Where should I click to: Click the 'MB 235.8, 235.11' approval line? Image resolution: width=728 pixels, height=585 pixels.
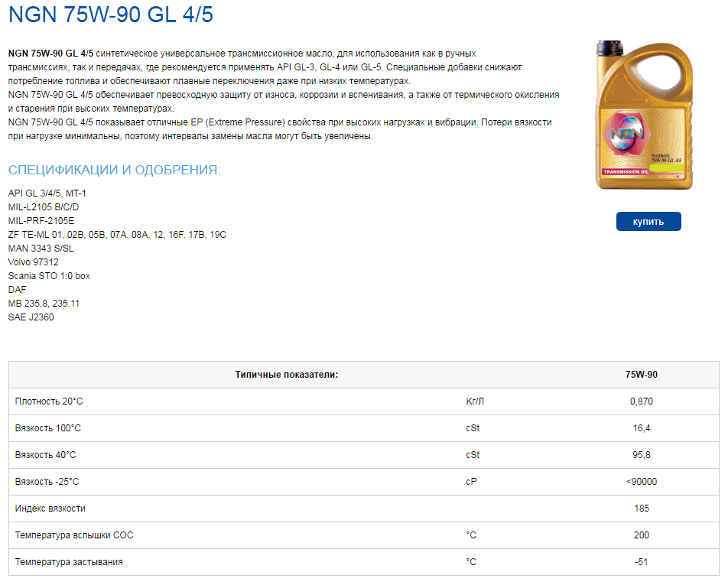[44, 303]
